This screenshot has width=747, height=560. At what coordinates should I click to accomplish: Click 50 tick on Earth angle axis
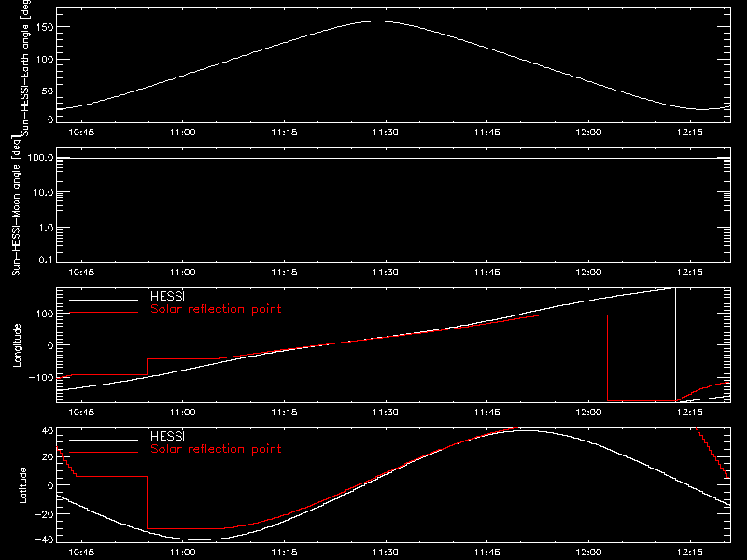point(48,91)
